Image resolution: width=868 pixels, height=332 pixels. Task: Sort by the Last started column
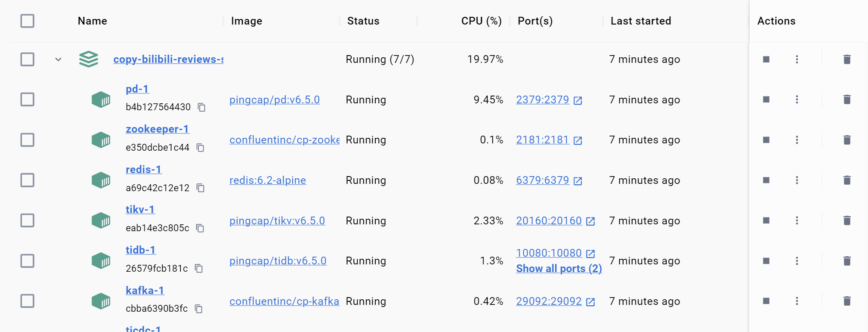click(640, 21)
